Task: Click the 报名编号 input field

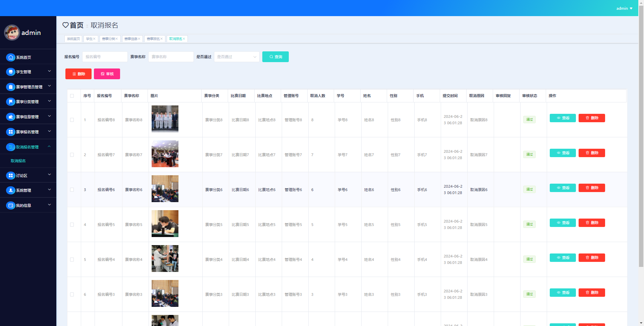Action: tap(105, 57)
